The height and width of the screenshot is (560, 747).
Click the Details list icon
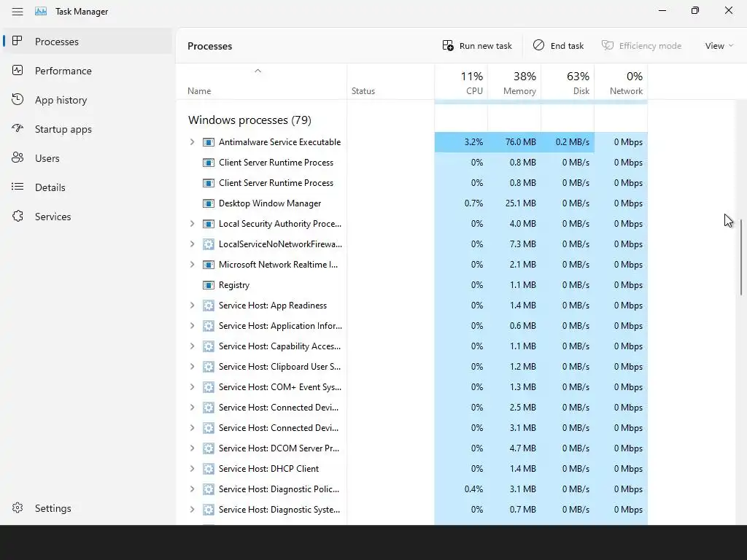pyautogui.click(x=18, y=187)
